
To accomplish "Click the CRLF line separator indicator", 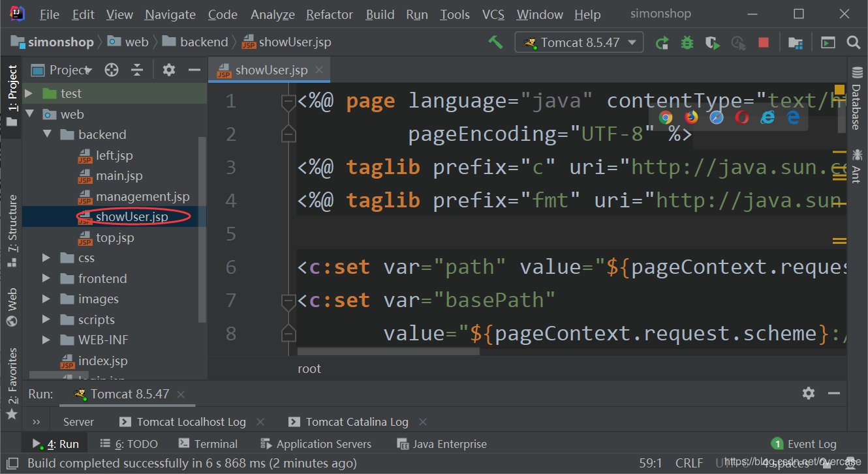I will pos(689,464).
